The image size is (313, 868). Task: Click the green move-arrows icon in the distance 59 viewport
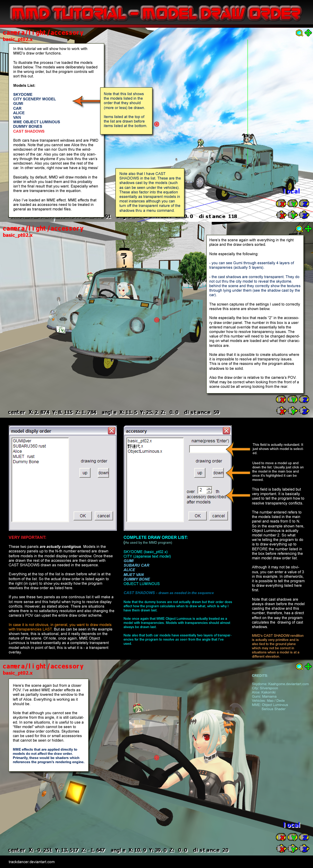308,229
